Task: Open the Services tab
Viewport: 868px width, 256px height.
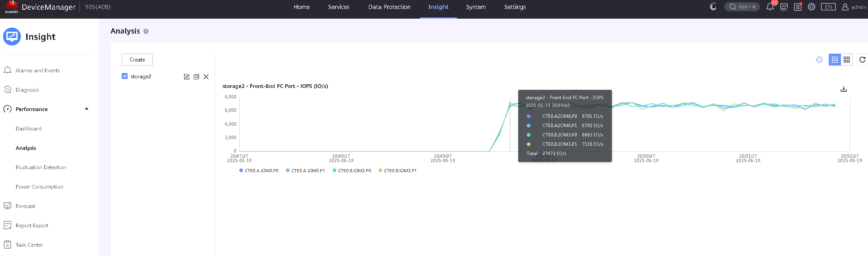Action: [x=339, y=7]
